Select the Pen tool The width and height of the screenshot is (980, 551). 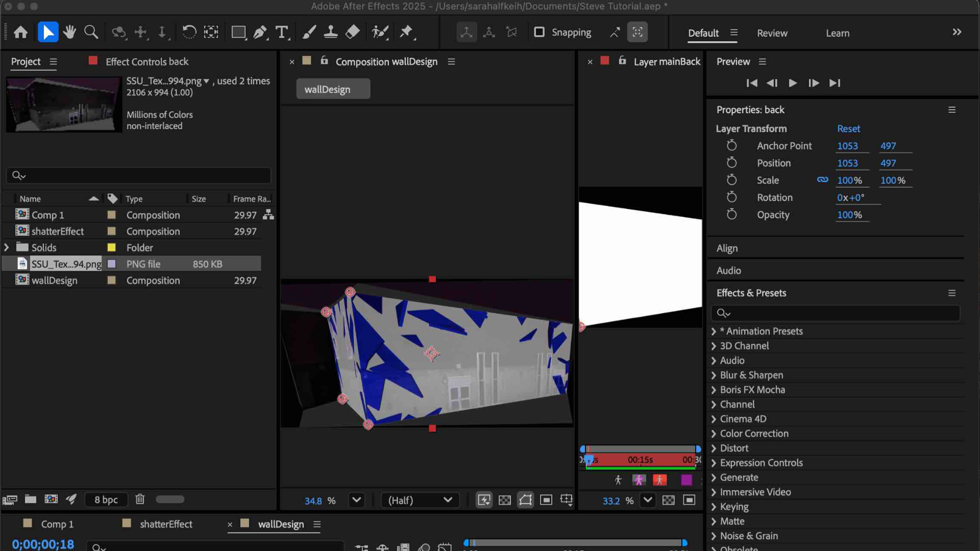(x=259, y=32)
